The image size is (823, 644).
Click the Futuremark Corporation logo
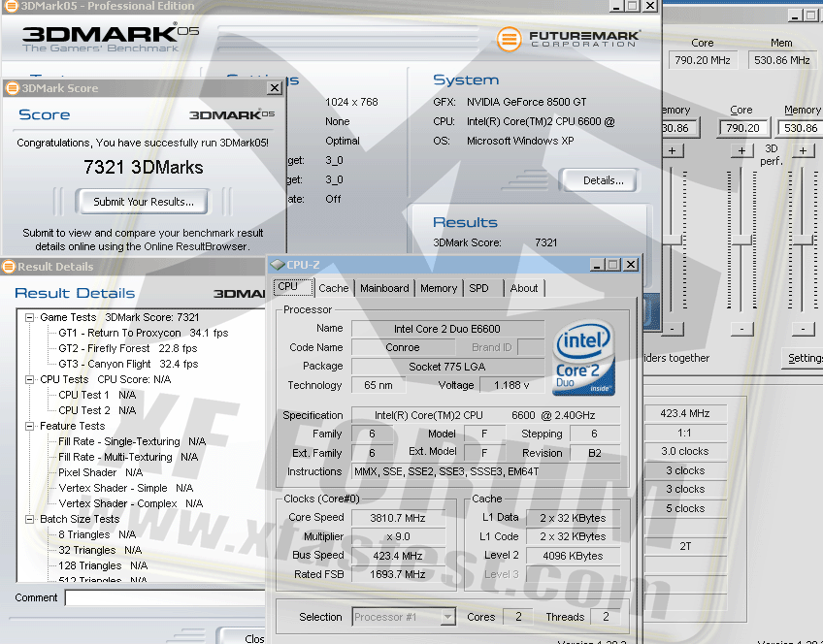pyautogui.click(x=568, y=39)
